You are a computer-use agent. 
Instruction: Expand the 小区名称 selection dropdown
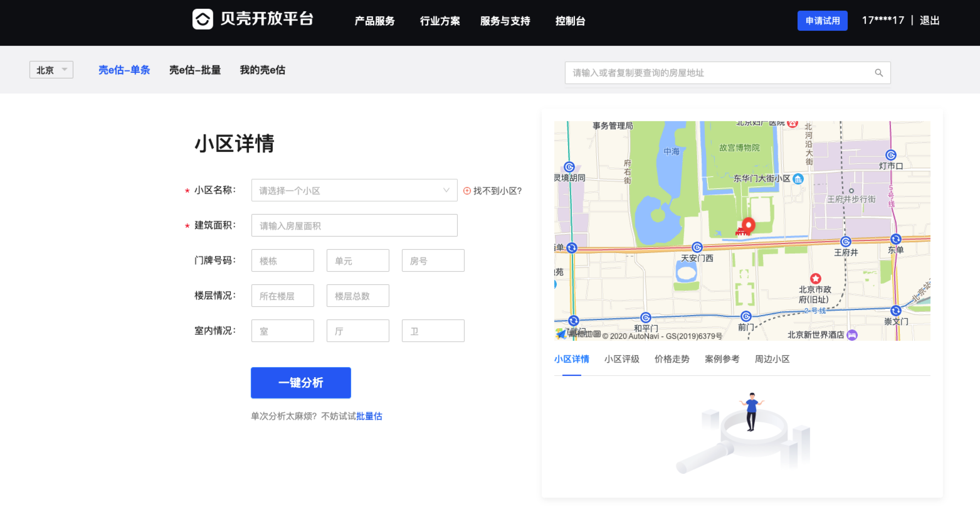point(354,190)
